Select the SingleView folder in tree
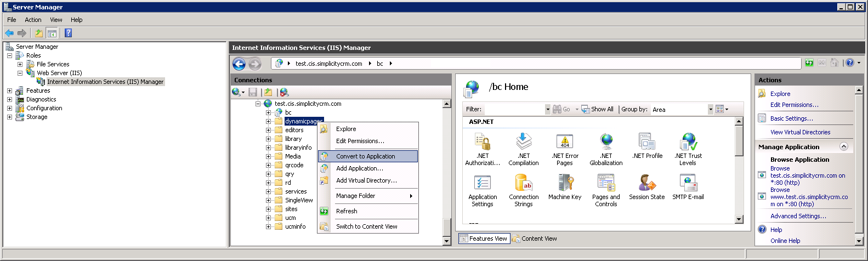 (299, 200)
